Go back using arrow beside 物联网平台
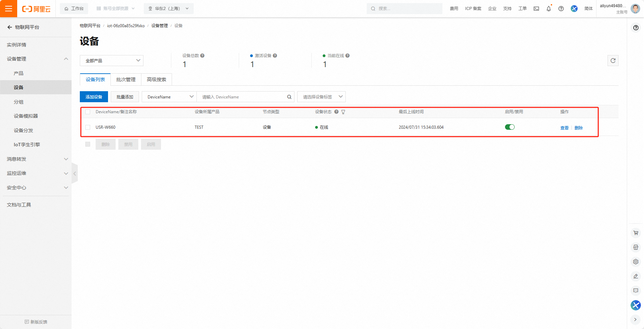644x329 pixels. coord(10,27)
